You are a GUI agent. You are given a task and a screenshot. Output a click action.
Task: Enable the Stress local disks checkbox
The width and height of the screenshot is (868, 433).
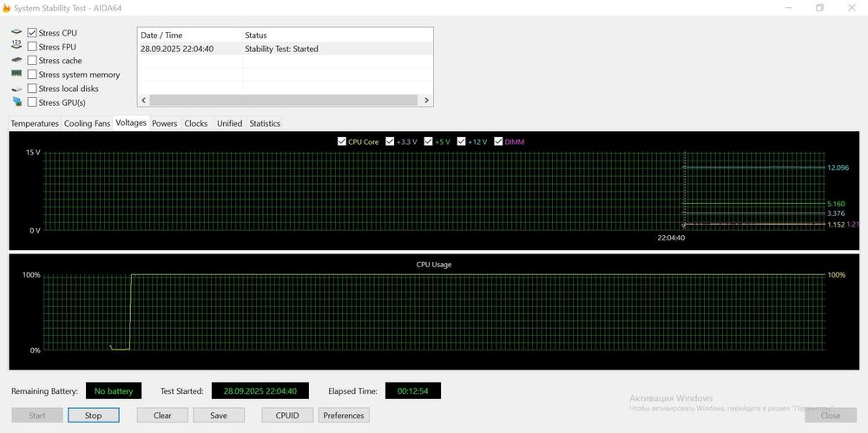click(32, 88)
